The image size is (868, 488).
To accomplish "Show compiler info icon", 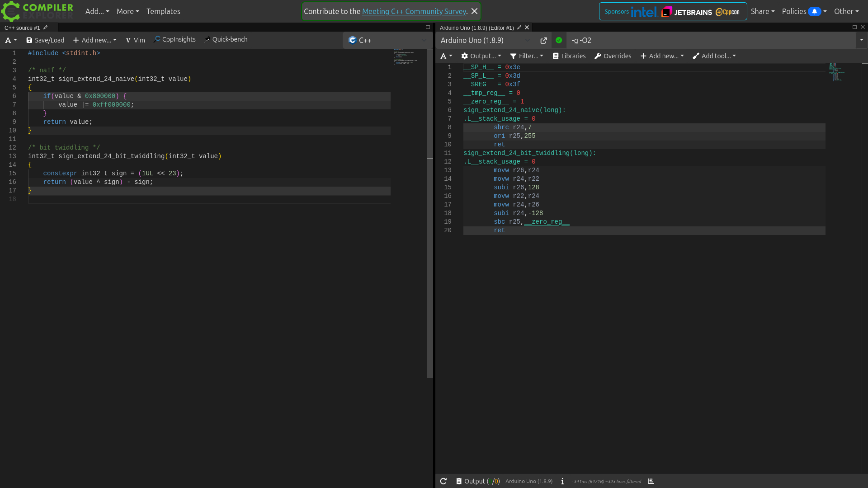I will [x=562, y=481].
